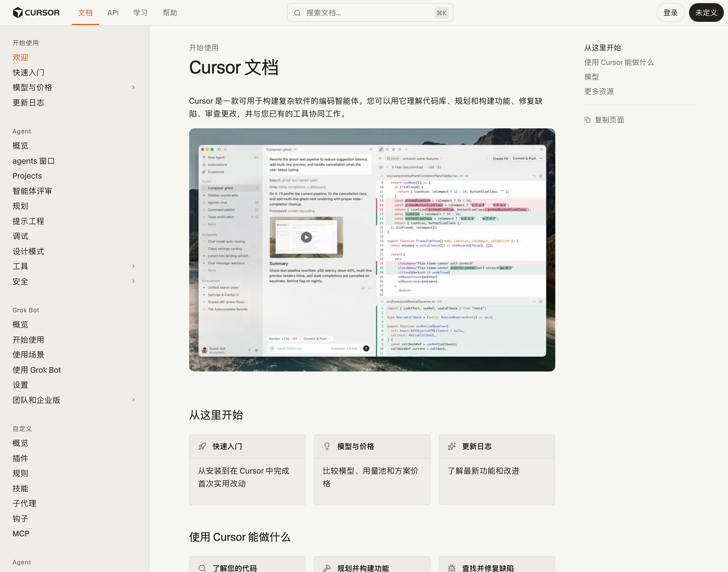Click lightbulb icon on 模型与价格 card
The image size is (728, 572).
[x=327, y=446]
